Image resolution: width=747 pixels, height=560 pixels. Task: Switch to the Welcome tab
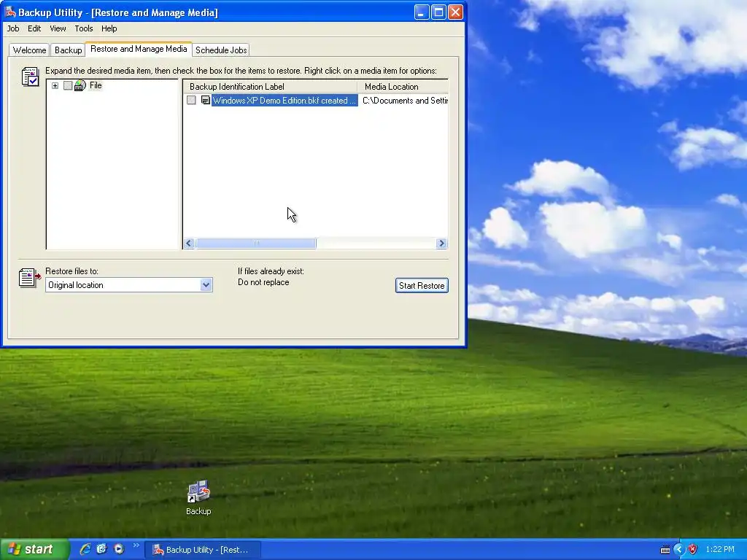[x=29, y=50]
